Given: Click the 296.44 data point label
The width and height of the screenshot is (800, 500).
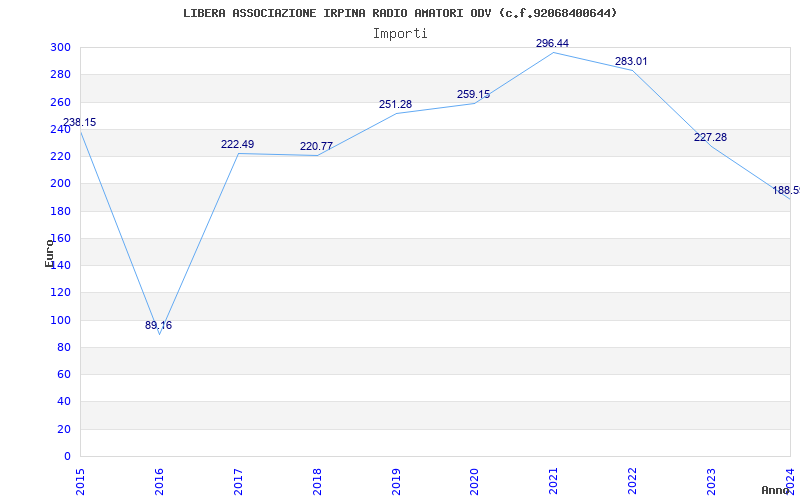Looking at the screenshot, I should [x=552, y=43].
